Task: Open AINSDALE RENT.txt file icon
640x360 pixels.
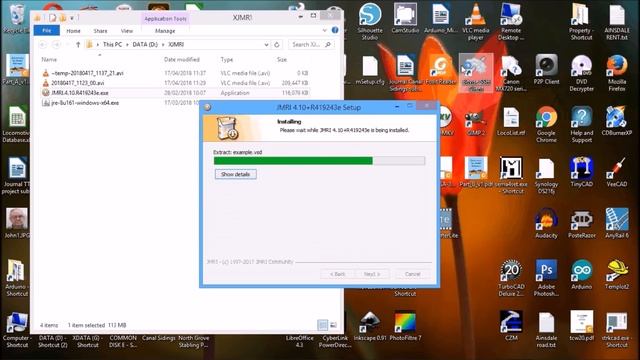Action: tap(617, 21)
